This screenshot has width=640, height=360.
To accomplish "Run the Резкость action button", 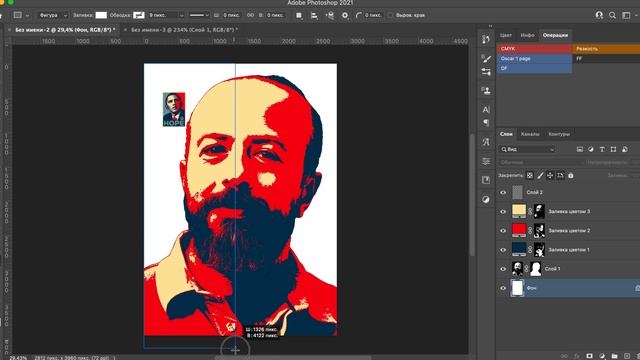I will [606, 49].
